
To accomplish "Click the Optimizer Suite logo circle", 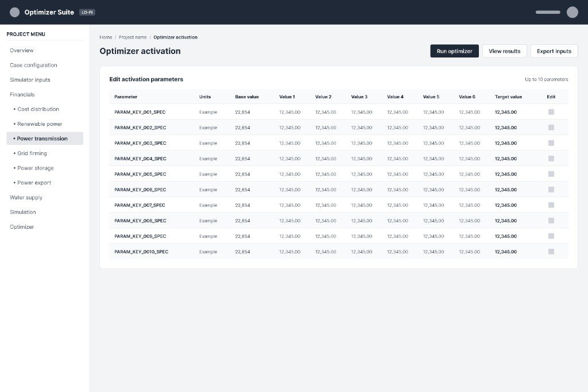I will 14,13.
